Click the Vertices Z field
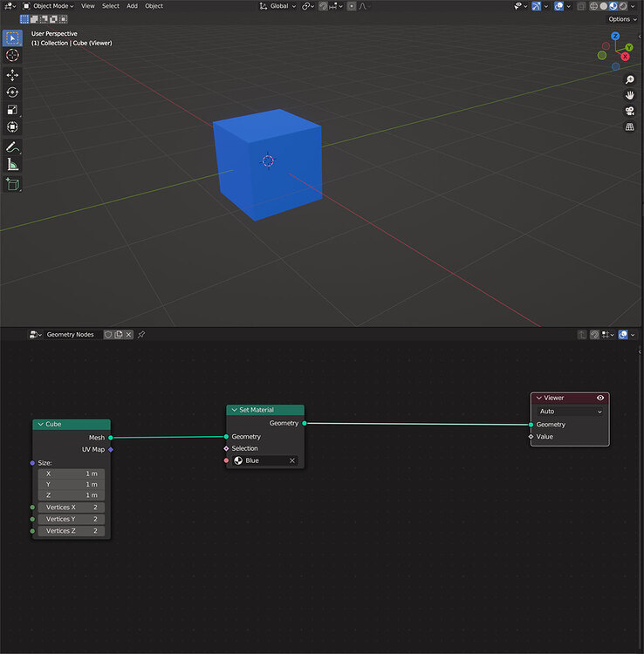644x654 pixels. coord(71,531)
